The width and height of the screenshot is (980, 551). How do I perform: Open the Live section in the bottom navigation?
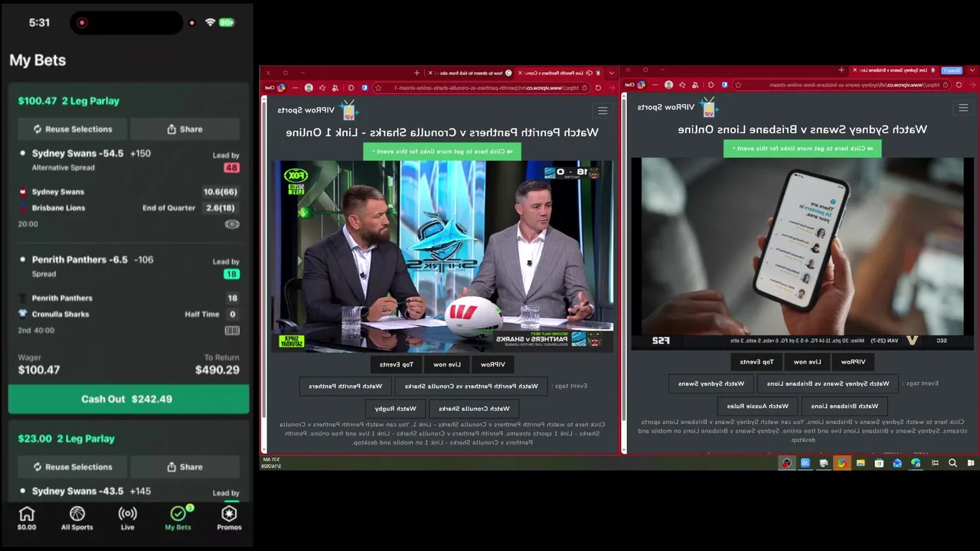[x=127, y=518]
